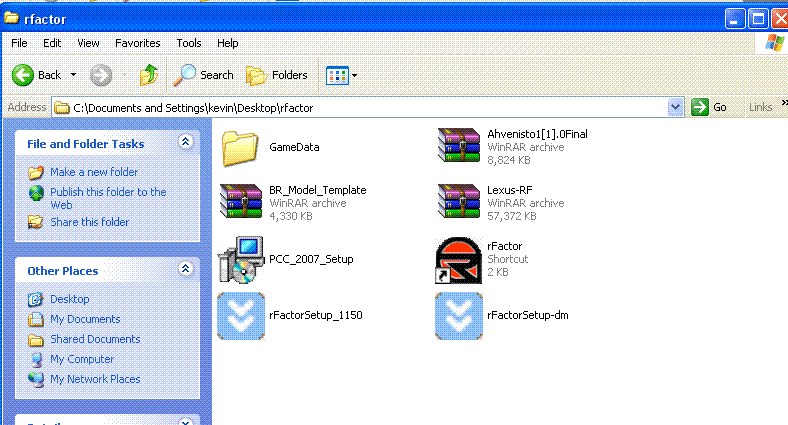Click the address bar folder icon
The height and width of the screenshot is (425, 788).
(x=62, y=108)
